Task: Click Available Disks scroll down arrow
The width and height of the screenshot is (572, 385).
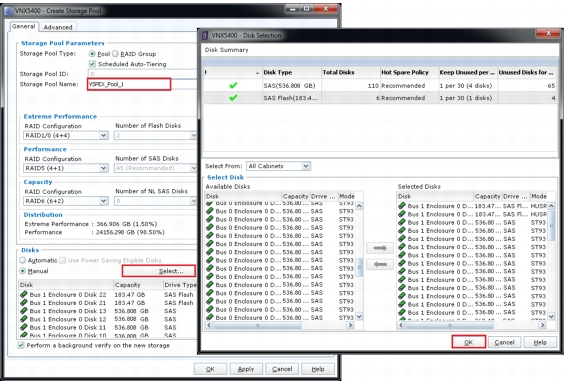Action: 359,317
